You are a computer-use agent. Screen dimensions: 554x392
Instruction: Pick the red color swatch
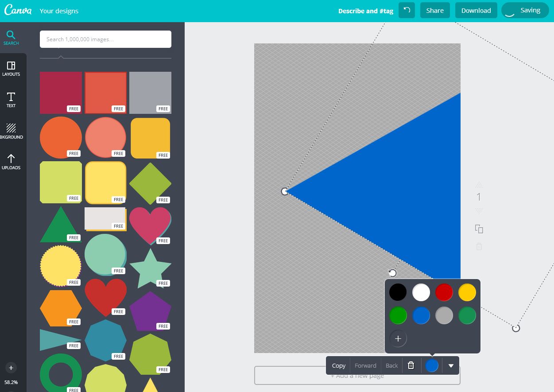coord(444,292)
